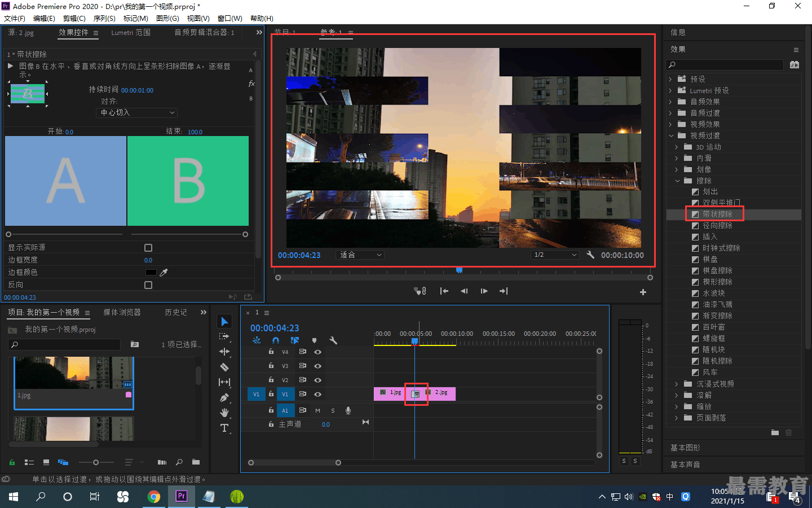The width and height of the screenshot is (812, 508).
Task: Select the Pen tool
Action: point(224,397)
